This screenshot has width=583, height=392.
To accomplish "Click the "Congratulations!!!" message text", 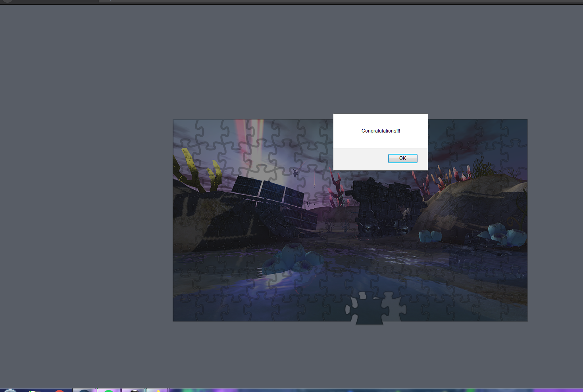I will 381,131.
